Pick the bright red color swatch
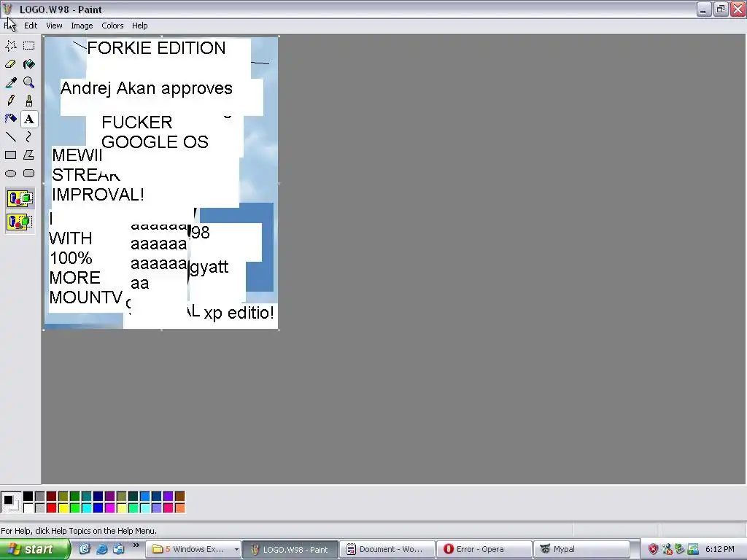 [52, 508]
